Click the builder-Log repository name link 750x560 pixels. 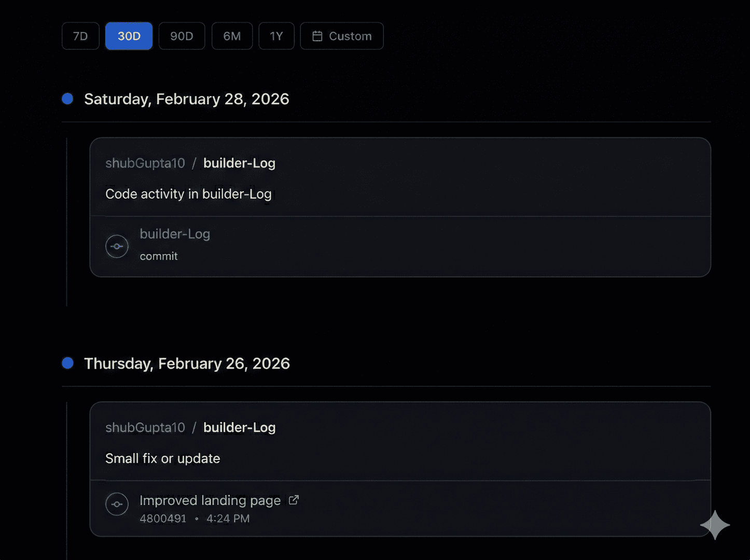coord(239,163)
